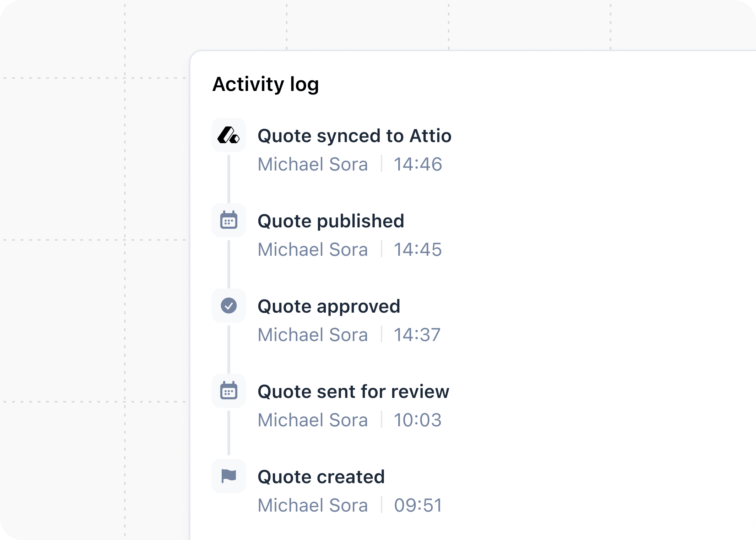Screen dimensions: 756x540
Task: Click the flag icon for Quote created
Action: pyautogui.click(x=229, y=476)
